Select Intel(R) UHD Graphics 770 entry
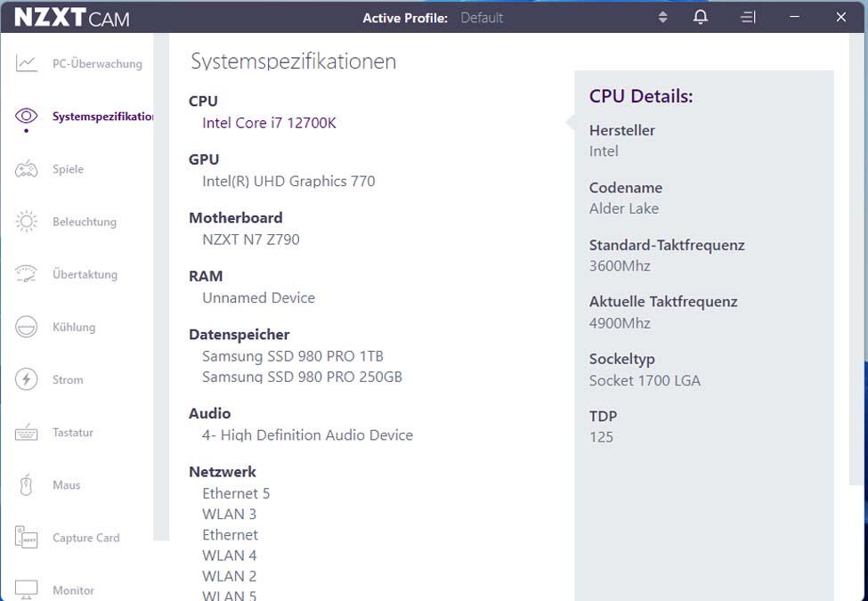The width and height of the screenshot is (868, 601). point(288,181)
